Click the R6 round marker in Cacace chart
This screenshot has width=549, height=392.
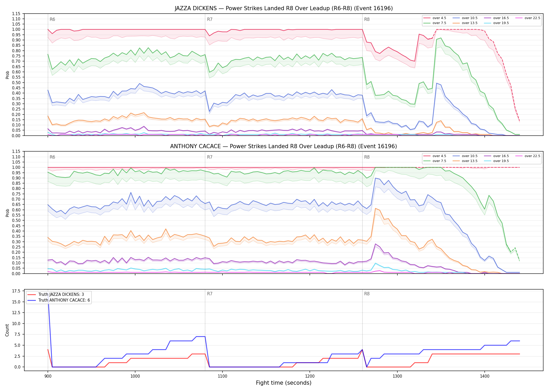click(52, 157)
